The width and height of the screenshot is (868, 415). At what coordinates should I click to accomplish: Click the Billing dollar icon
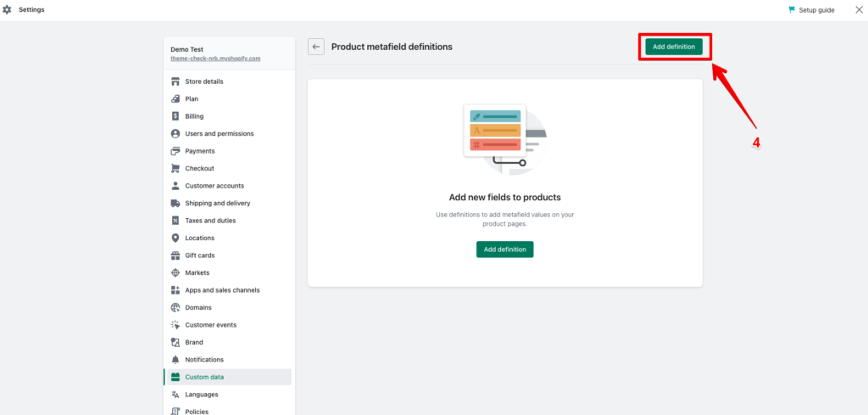[175, 116]
